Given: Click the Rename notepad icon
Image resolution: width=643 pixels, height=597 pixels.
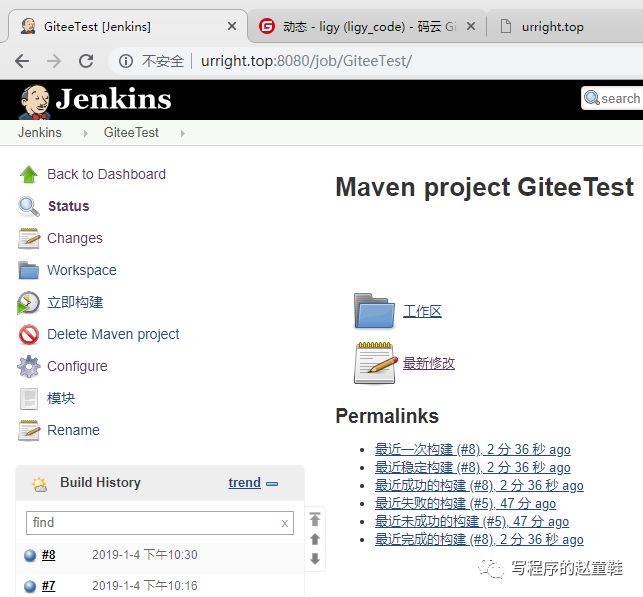Looking at the screenshot, I should click(x=29, y=430).
